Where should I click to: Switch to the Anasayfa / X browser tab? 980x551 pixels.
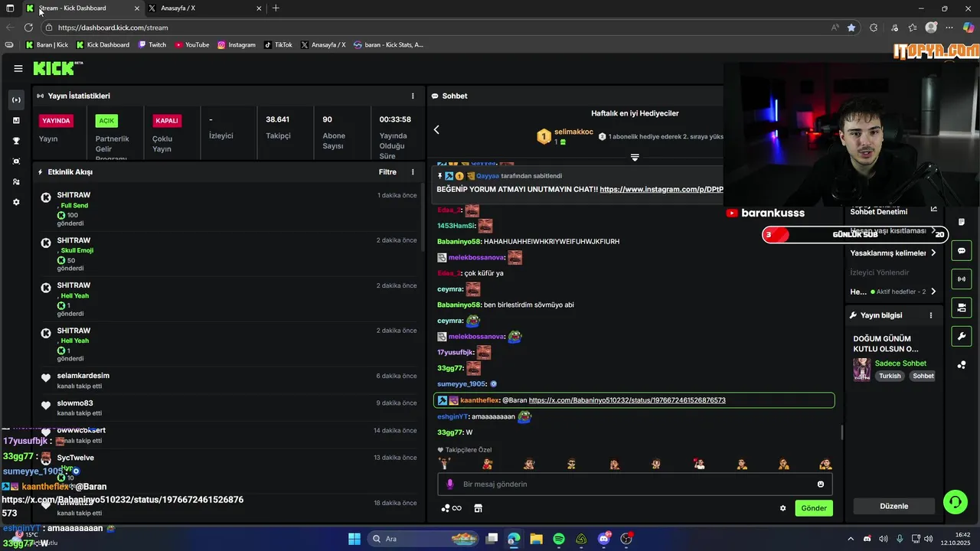point(204,8)
